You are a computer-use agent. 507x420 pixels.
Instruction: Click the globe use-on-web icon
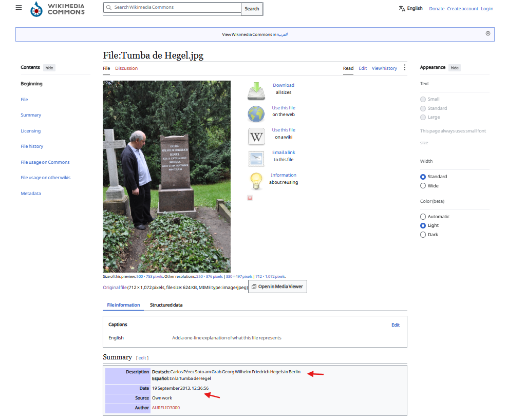tap(256, 113)
